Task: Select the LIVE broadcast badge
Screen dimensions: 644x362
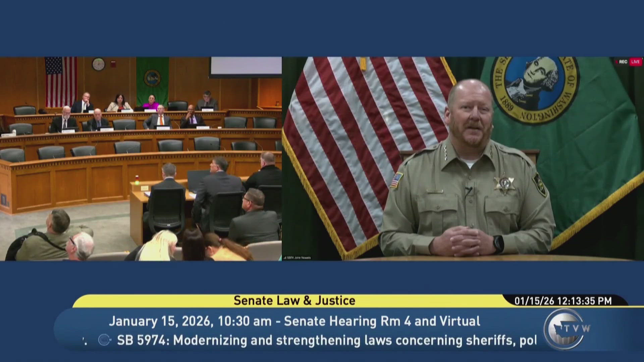Action: [635, 62]
